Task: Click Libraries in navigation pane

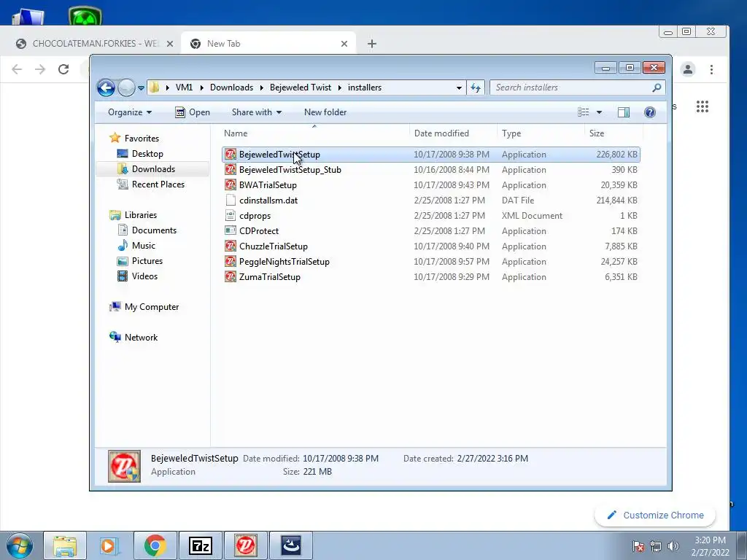Action: pos(134,215)
